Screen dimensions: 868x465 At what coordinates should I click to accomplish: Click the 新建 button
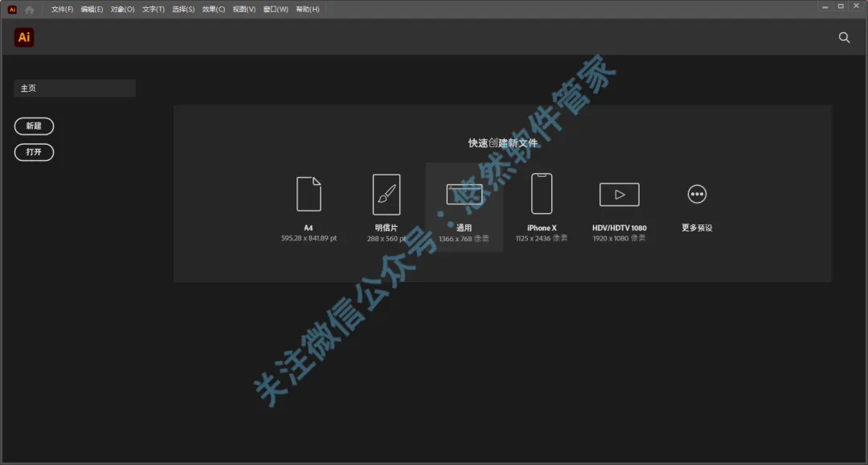(34, 126)
